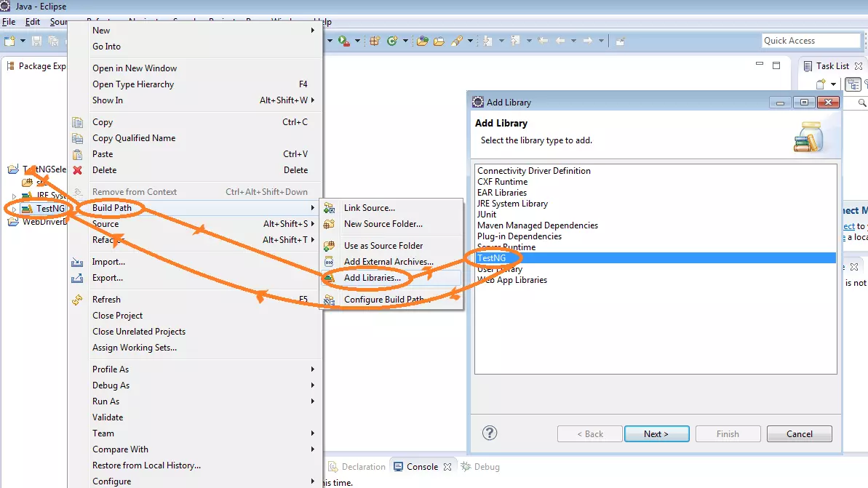Open the Search dropdown arrow
This screenshot has height=488, width=868.
click(x=471, y=41)
